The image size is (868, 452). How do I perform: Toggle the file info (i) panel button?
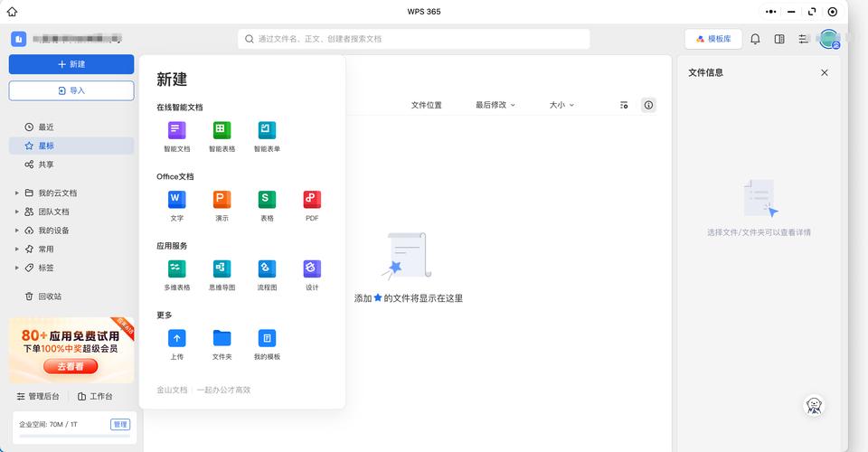coord(648,105)
